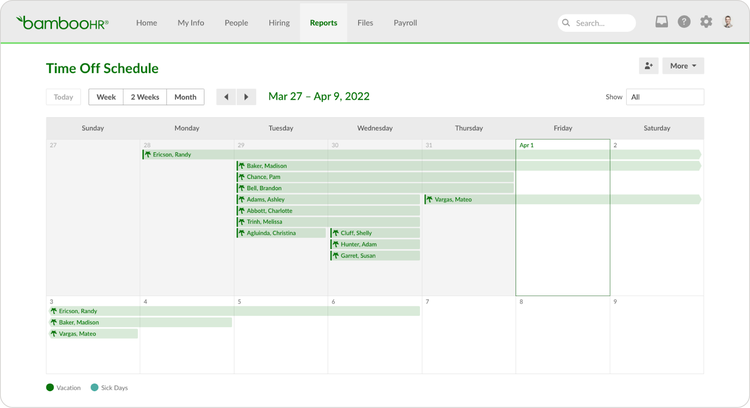Screen dimensions: 750x408
Task: Open Baker, Madison entry in April 3 week
Action: (x=140, y=322)
